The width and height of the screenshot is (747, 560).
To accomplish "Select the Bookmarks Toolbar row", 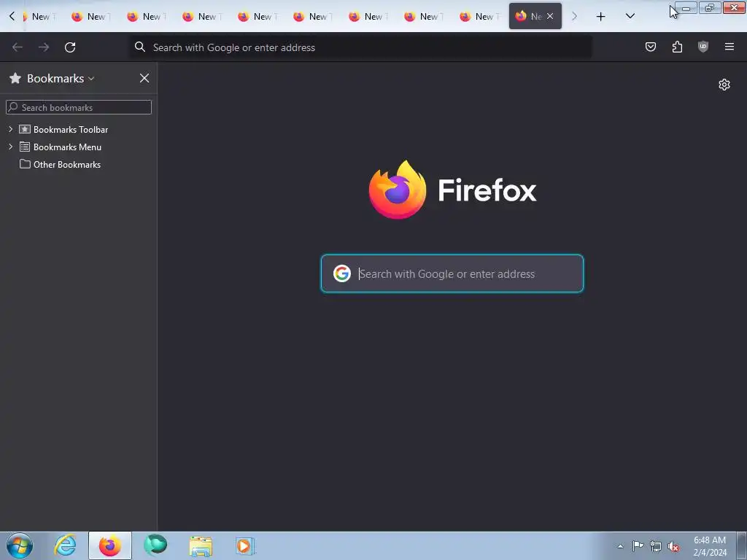I will [x=79, y=130].
